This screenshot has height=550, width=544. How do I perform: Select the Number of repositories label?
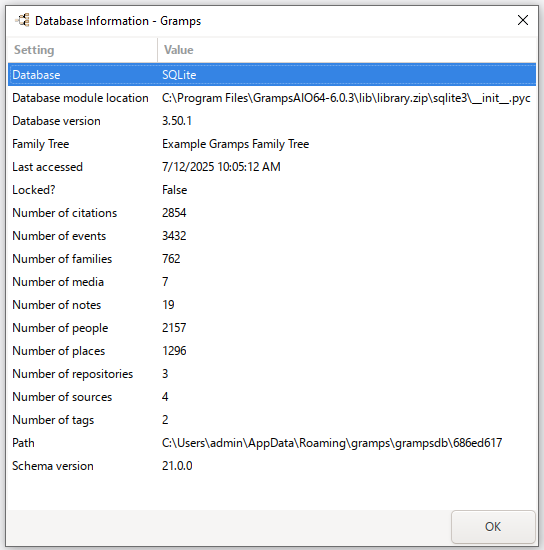pyautogui.click(x=73, y=374)
